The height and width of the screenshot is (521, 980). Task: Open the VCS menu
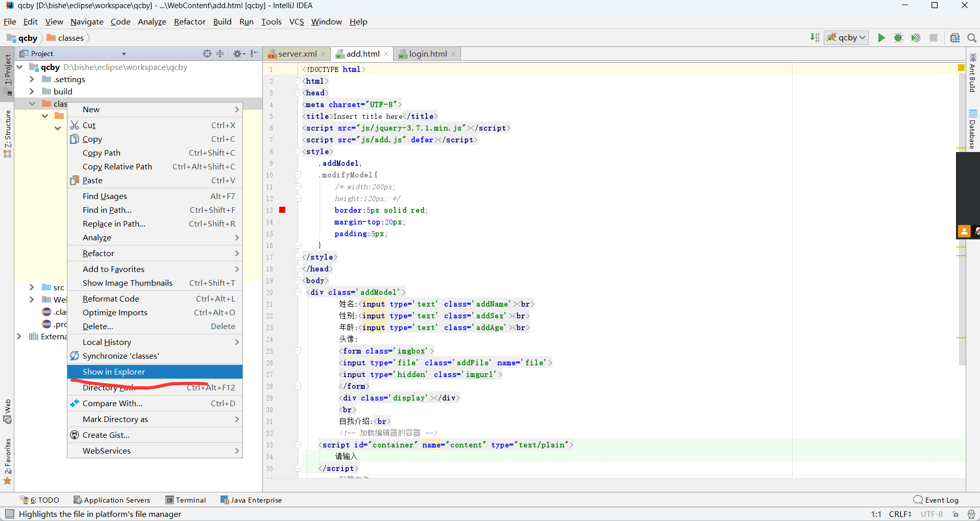click(297, 21)
